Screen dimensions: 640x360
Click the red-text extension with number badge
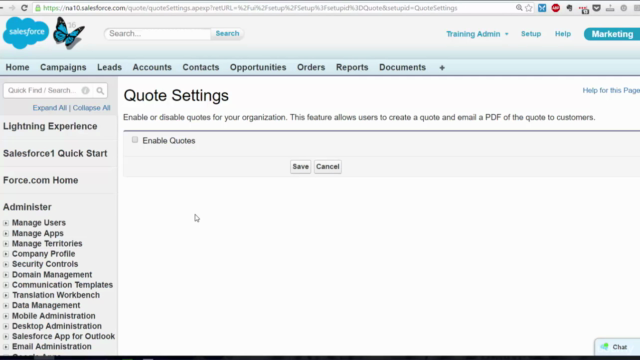click(584, 9)
